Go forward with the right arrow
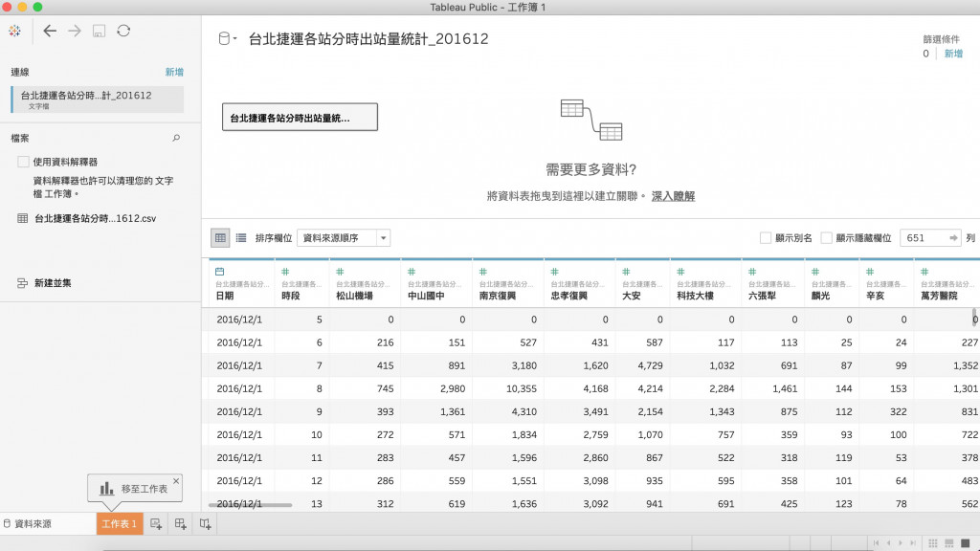Screen dimensions: 980x551 click(x=75, y=31)
